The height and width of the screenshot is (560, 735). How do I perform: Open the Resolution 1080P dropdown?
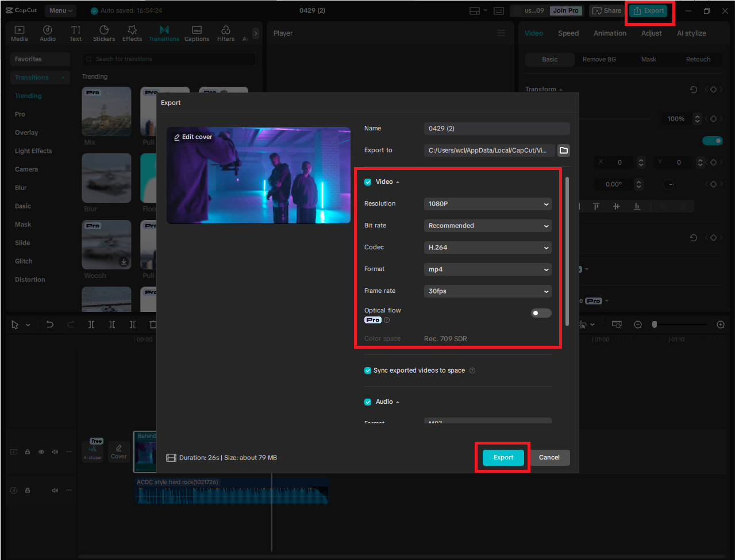488,204
